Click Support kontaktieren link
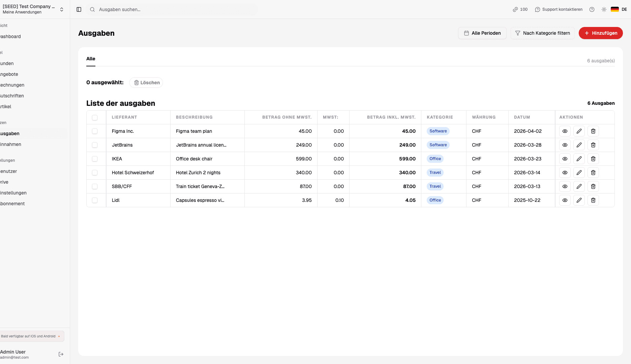Screen dimensions: 631x364 tap(559, 9)
